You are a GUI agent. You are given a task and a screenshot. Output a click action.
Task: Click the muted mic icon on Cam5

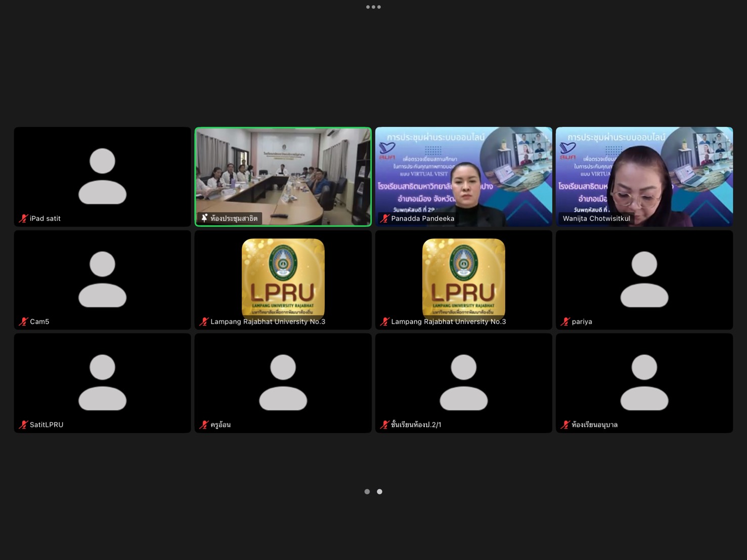coord(23,321)
